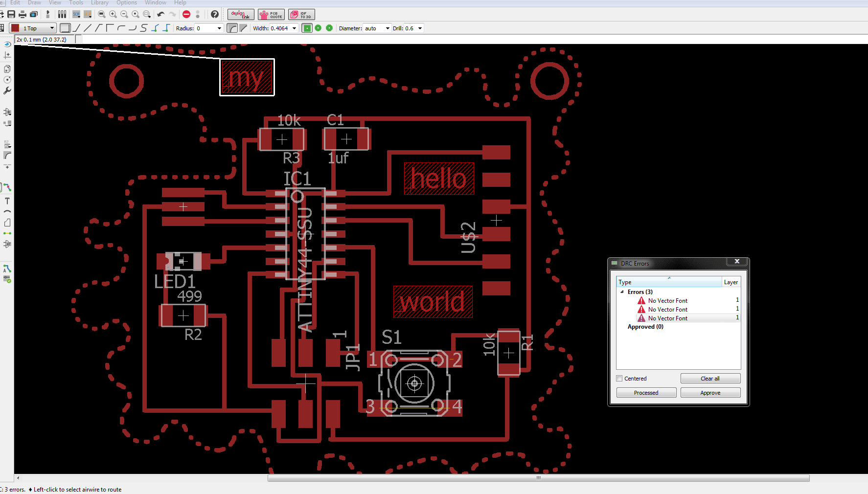Select the S-curve freehand wire bend style
This screenshot has width=868, height=494.
[x=143, y=28]
